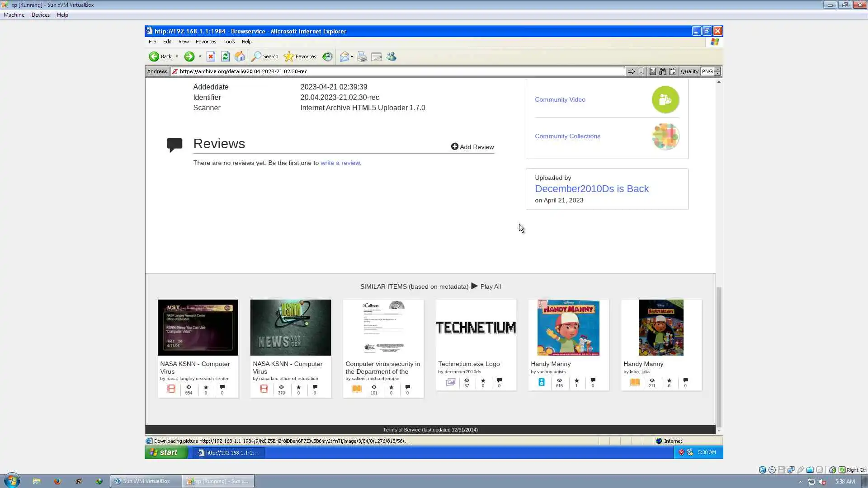Expand the Mail button dropdown arrow
Image resolution: width=868 pixels, height=488 pixels.
click(x=352, y=56)
